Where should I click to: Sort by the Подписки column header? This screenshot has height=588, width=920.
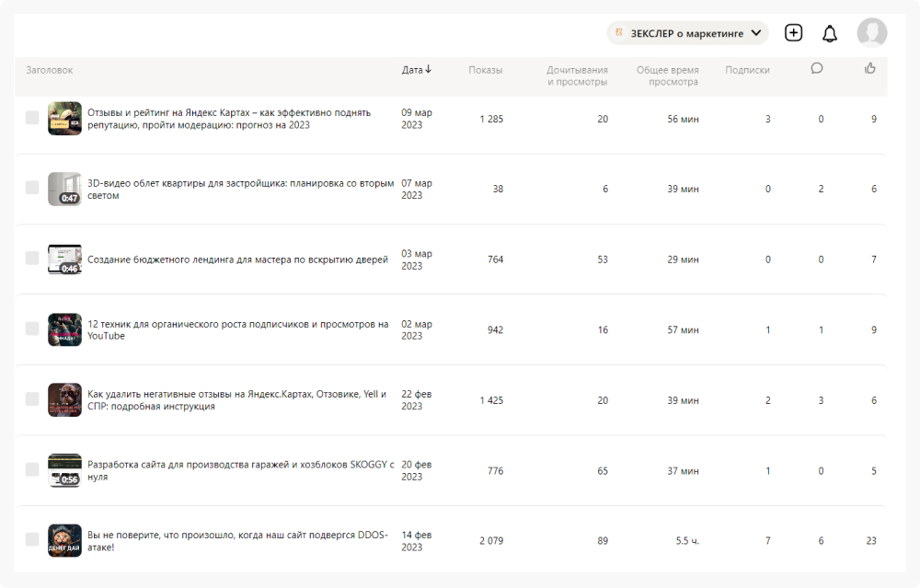pos(747,70)
